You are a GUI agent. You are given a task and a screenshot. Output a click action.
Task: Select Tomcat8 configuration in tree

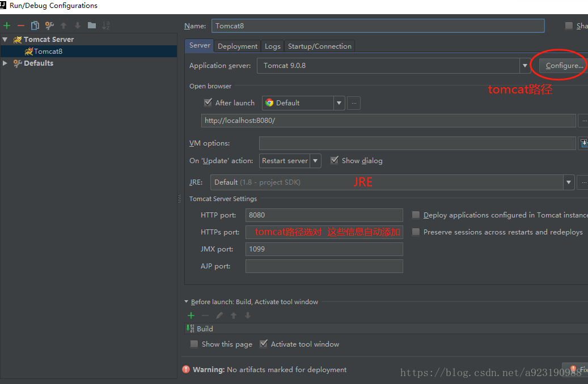tap(89, 52)
